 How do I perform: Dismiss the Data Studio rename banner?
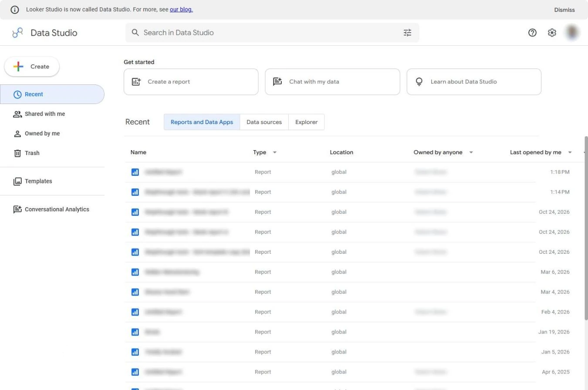tap(564, 10)
